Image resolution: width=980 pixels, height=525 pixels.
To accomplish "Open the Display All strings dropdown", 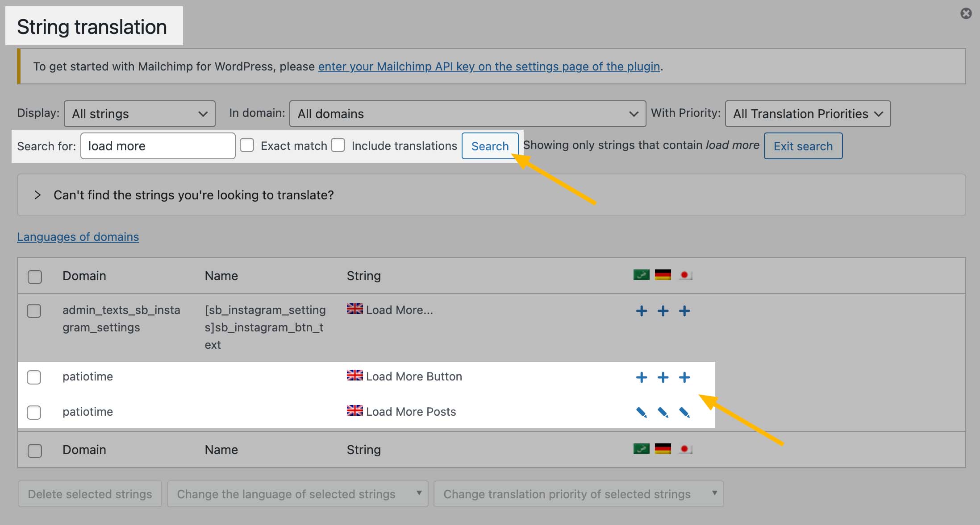I will coord(139,114).
